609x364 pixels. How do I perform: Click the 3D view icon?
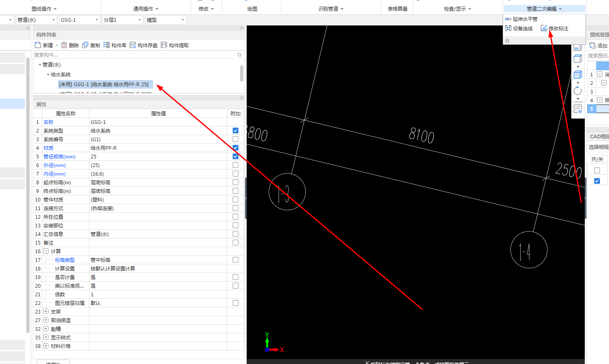(x=577, y=48)
